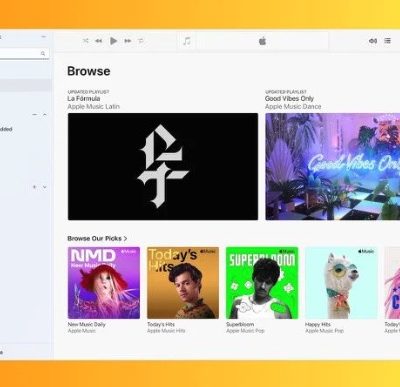Image resolution: width=400 pixels, height=387 pixels.
Task: Click the music note now-playing icon
Action: 187,41
